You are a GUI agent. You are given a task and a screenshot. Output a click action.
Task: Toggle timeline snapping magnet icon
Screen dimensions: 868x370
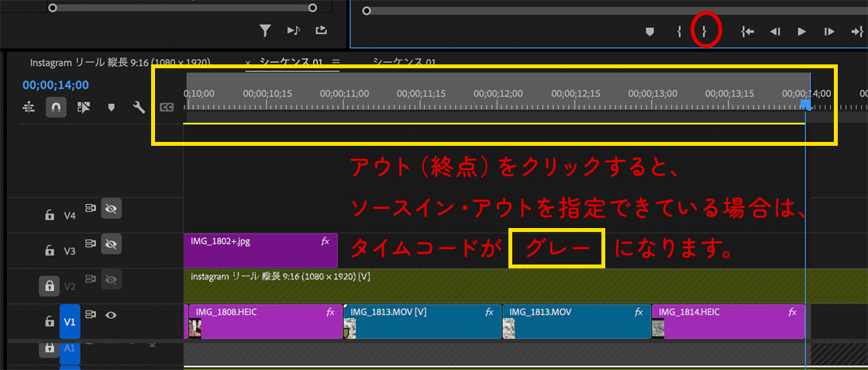56,108
